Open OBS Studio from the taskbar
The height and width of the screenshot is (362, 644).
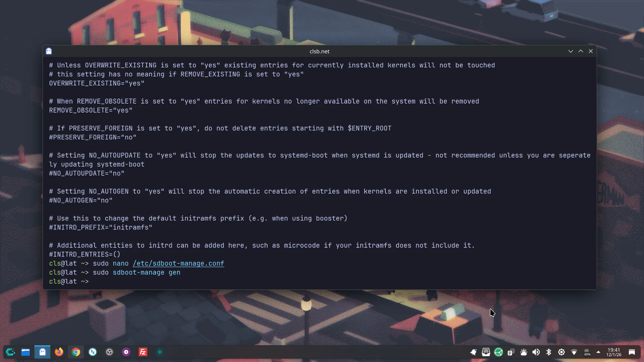[109, 352]
